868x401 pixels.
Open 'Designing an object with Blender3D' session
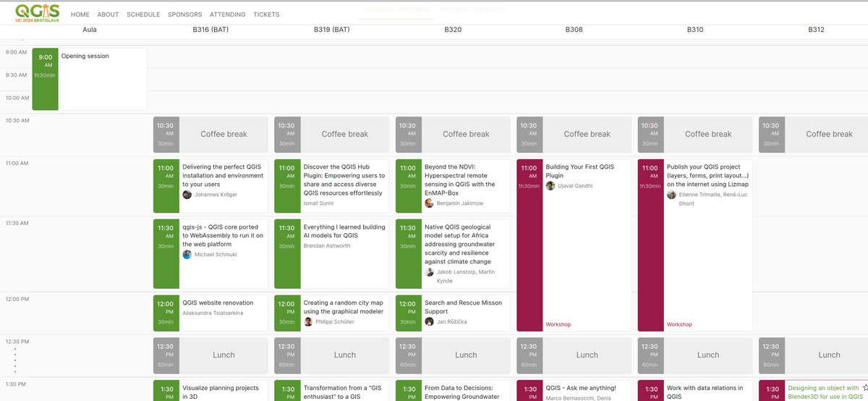(x=813, y=390)
